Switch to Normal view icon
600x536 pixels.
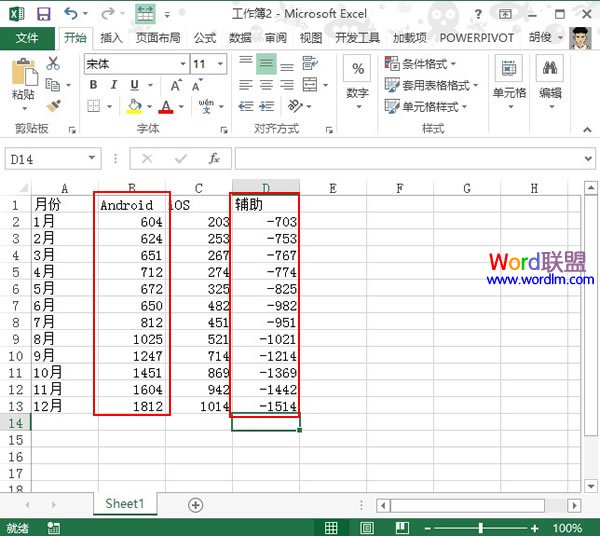(x=331, y=528)
